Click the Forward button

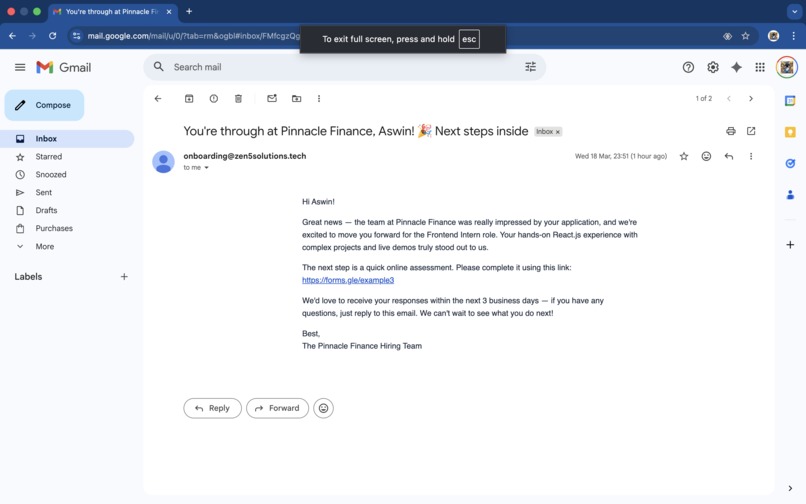(x=277, y=408)
